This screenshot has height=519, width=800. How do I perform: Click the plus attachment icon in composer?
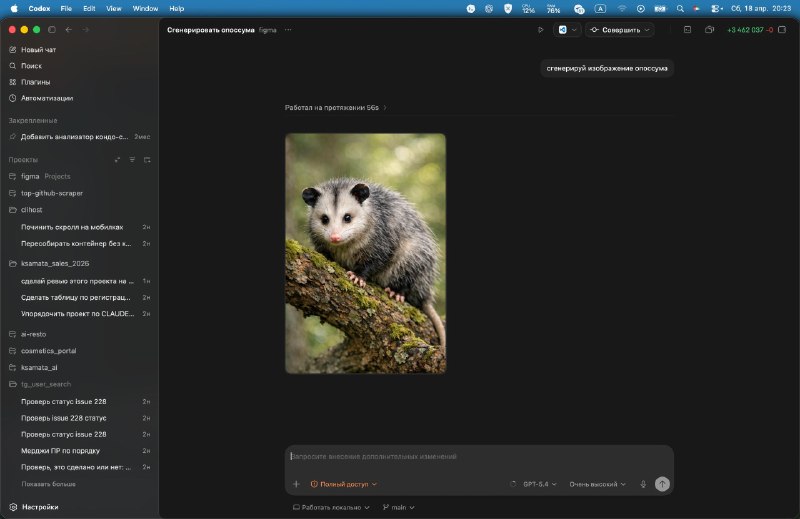[x=296, y=484]
